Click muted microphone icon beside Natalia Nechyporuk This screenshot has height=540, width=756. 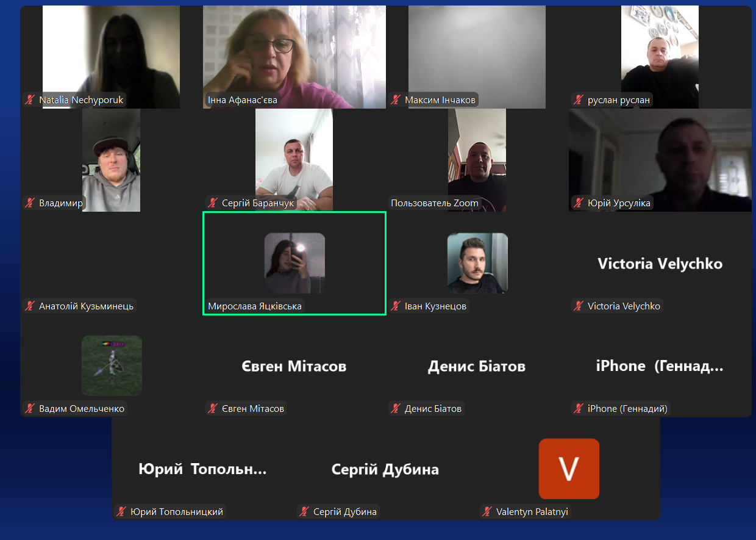(x=30, y=99)
